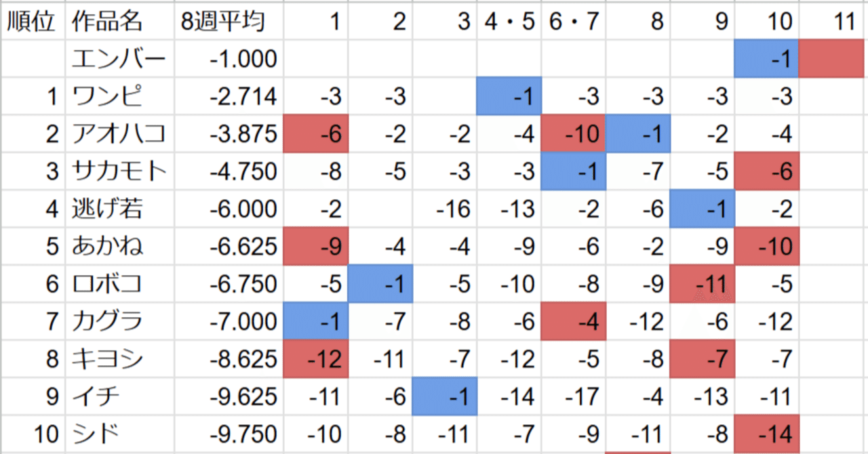
Task: Select the エンバー row name cell
Action: coord(119,59)
